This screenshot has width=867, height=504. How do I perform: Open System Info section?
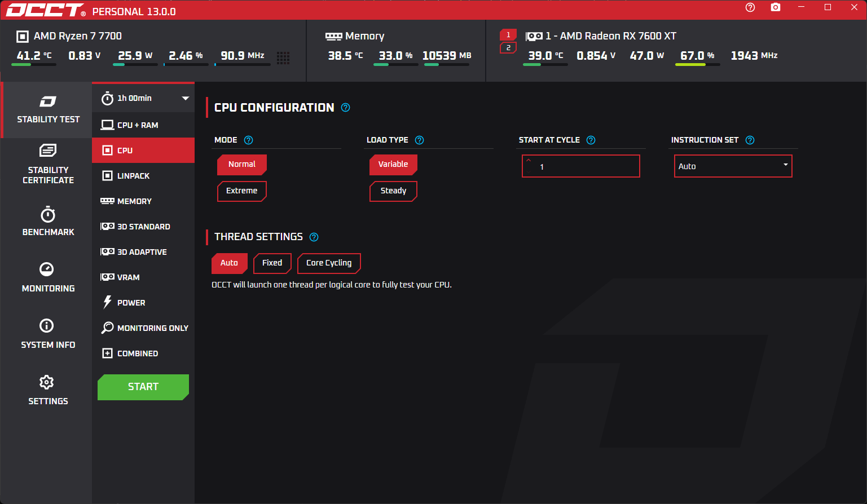[x=48, y=334]
